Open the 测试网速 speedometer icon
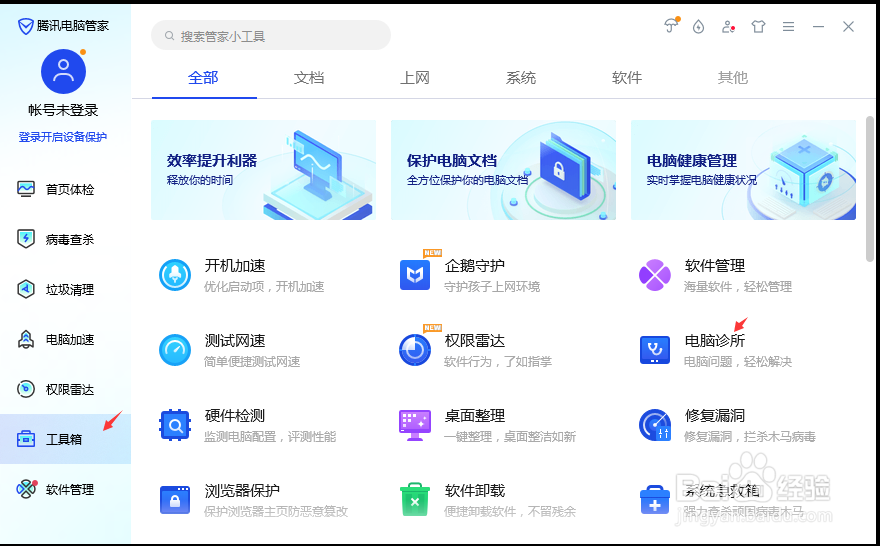Screen dimensions: 880x546 point(175,350)
